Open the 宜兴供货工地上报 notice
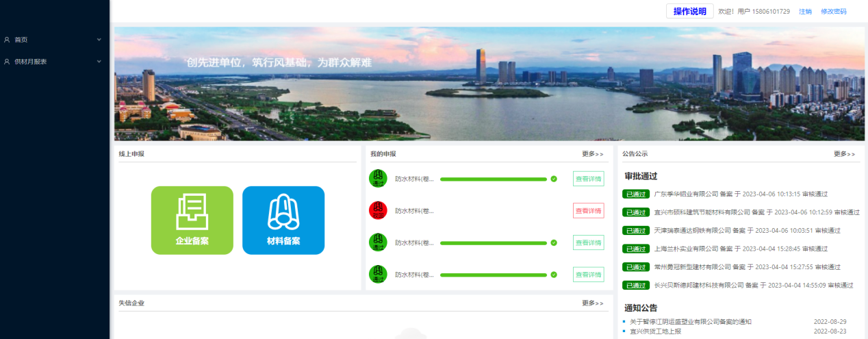Viewport: 868px width, 339px height. (655, 331)
